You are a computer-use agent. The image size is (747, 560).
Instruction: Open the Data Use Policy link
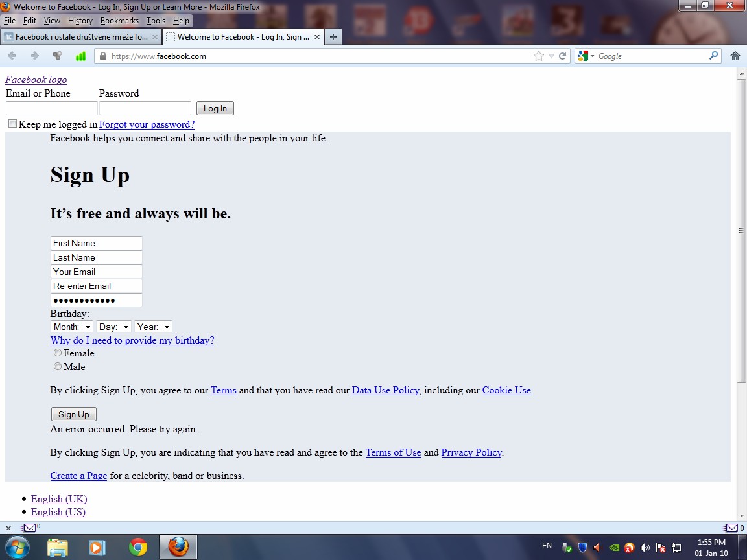coord(385,390)
